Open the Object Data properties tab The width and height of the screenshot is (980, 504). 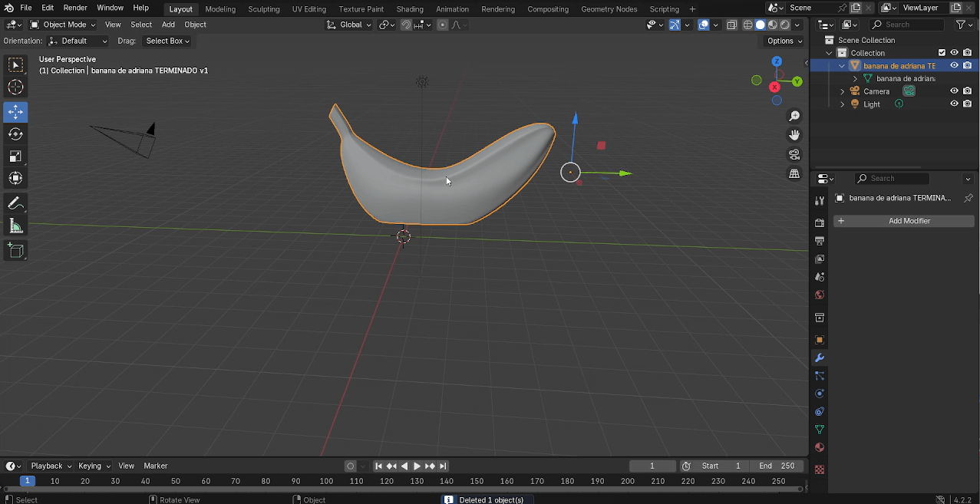pos(820,430)
